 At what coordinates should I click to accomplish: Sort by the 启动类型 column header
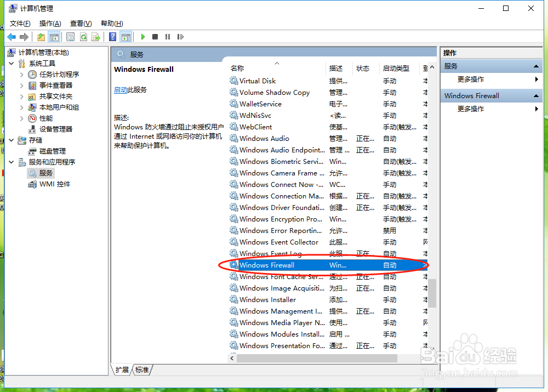[399, 68]
